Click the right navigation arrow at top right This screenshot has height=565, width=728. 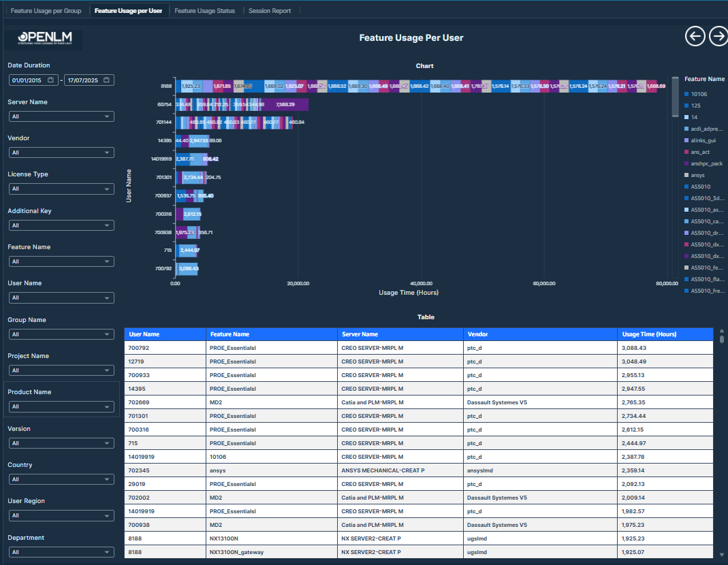click(719, 36)
